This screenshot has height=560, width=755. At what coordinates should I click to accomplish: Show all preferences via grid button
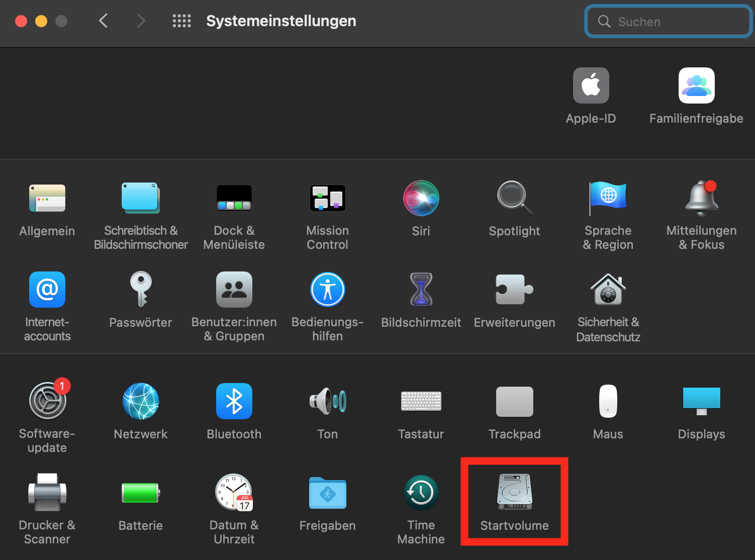(181, 21)
